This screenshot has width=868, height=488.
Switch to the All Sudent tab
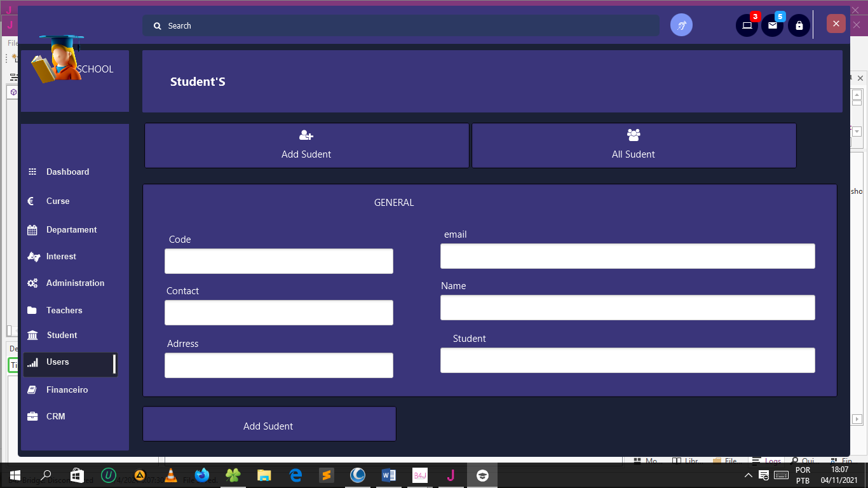(x=634, y=146)
